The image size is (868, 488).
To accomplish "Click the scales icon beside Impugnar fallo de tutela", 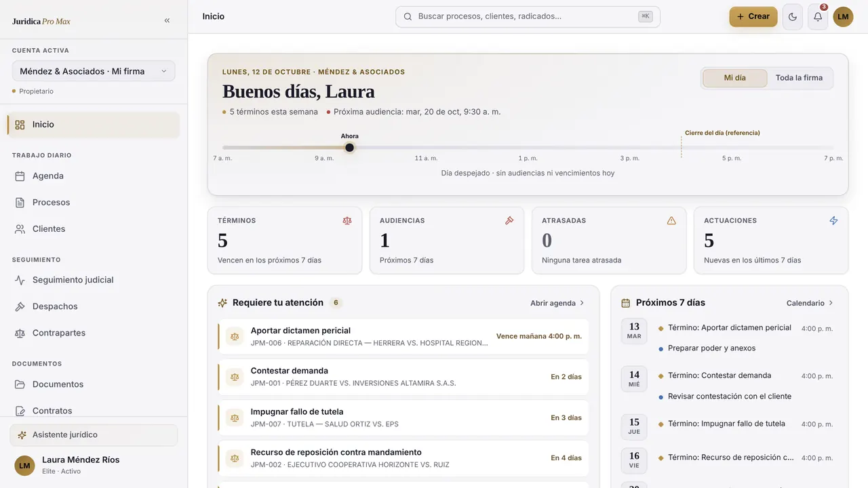I will (235, 418).
